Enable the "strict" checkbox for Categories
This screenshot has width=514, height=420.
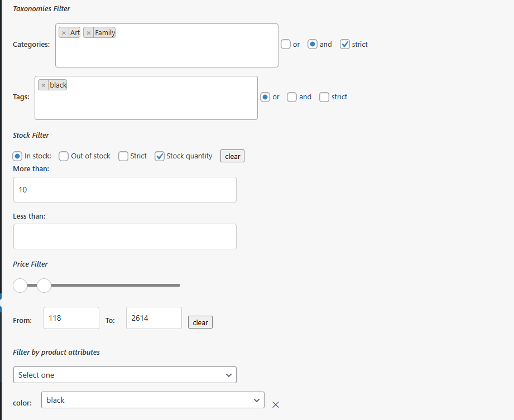coord(345,44)
